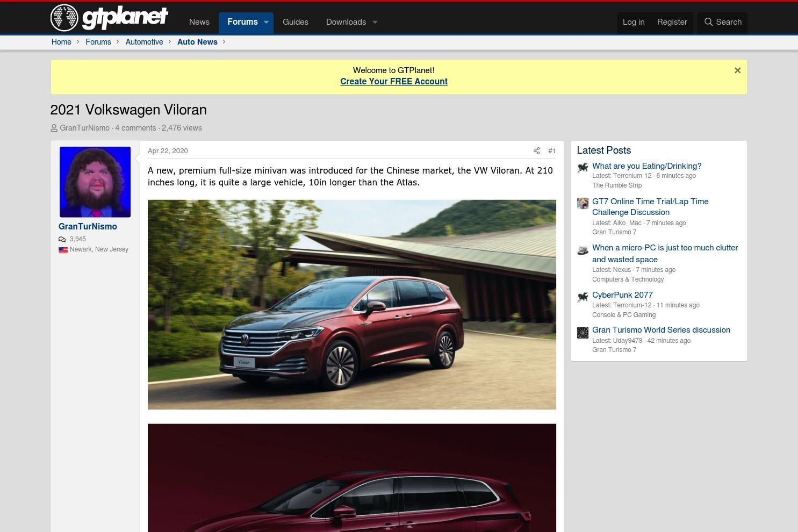798x532 pixels.
Task: Toggle the Forums dropdown open
Action: [x=266, y=22]
